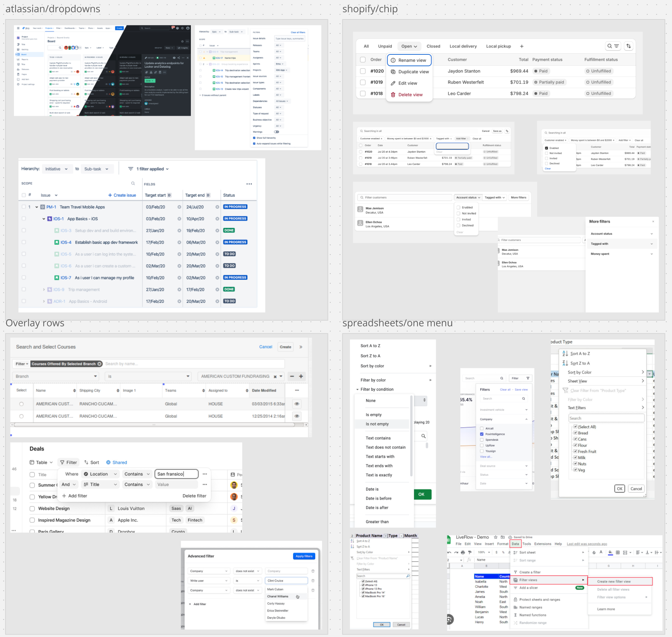Click the search and filter icon button in Shopify orders
This screenshot has width=672, height=637.
click(613, 46)
